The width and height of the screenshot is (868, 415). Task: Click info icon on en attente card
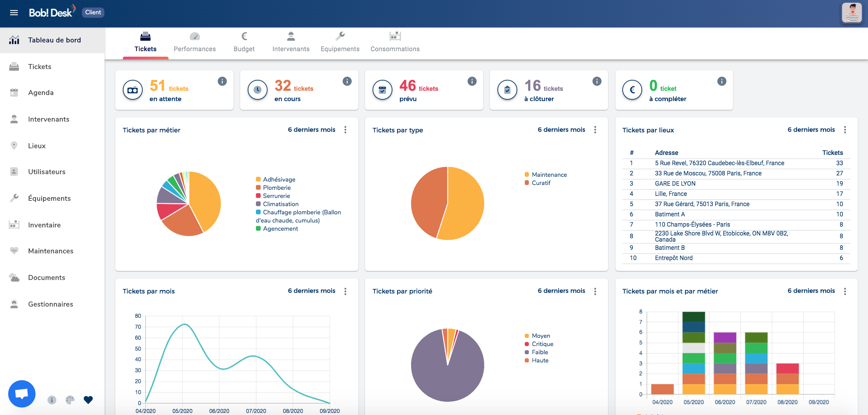pos(222,81)
